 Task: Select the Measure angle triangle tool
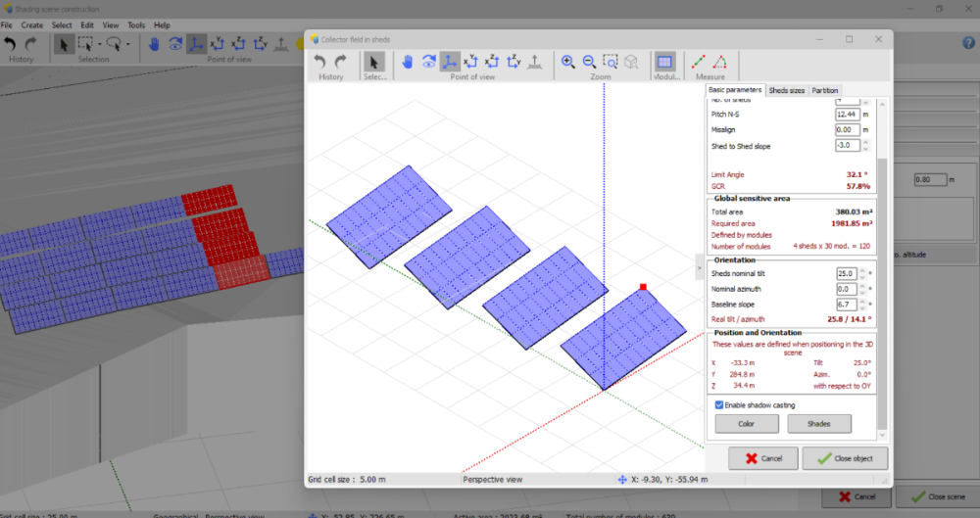point(720,62)
